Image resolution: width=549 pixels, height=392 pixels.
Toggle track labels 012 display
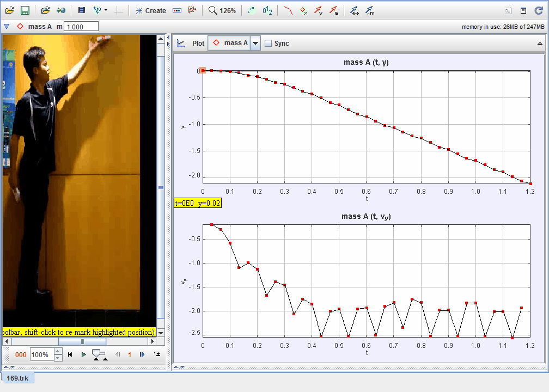click(x=267, y=10)
